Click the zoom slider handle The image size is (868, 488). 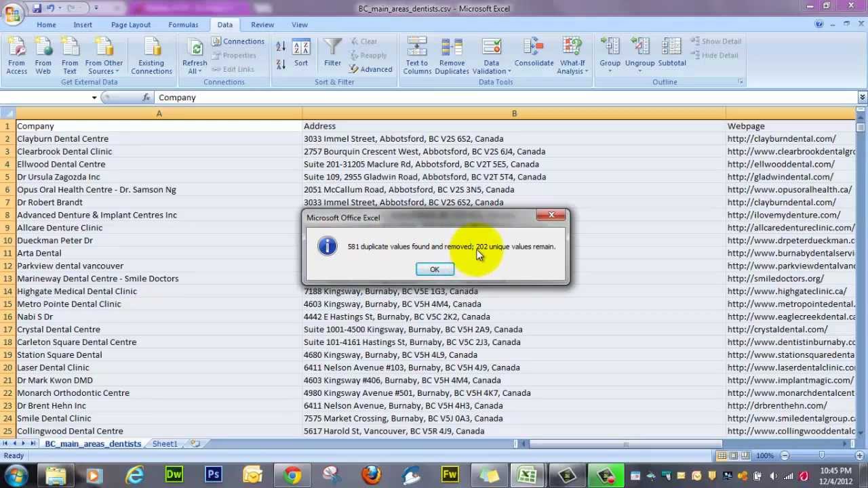(821, 456)
